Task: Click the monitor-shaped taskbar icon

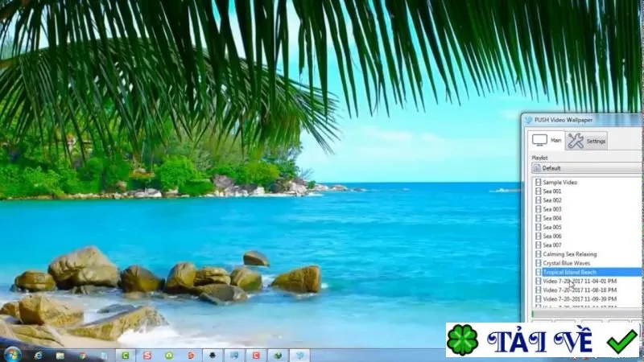Action: click(x=234, y=356)
